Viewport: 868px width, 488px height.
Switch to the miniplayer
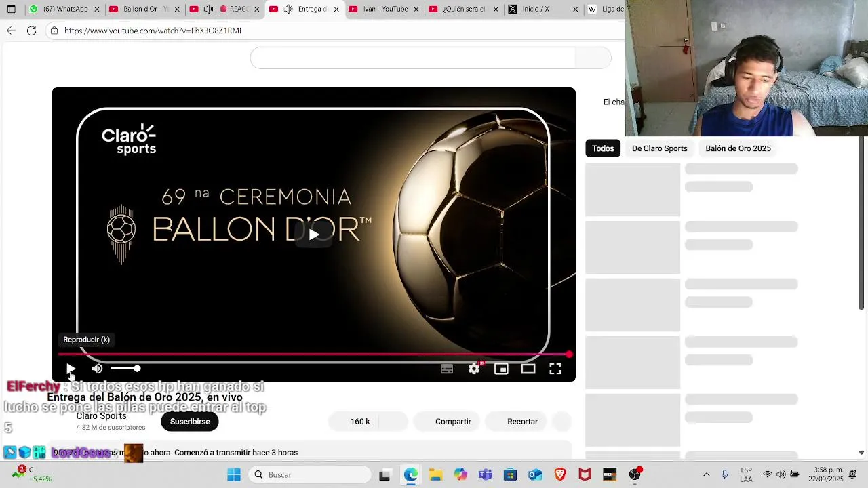pyautogui.click(x=501, y=369)
